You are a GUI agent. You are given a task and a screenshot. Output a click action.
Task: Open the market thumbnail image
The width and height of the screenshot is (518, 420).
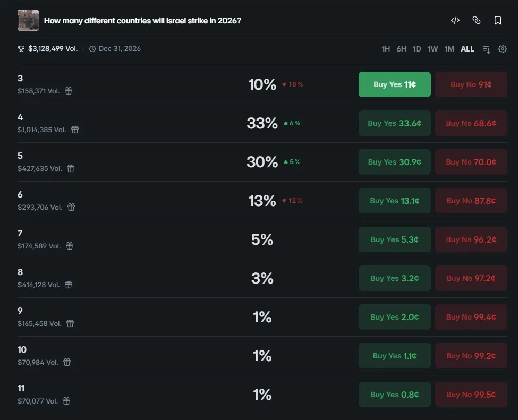click(x=28, y=20)
